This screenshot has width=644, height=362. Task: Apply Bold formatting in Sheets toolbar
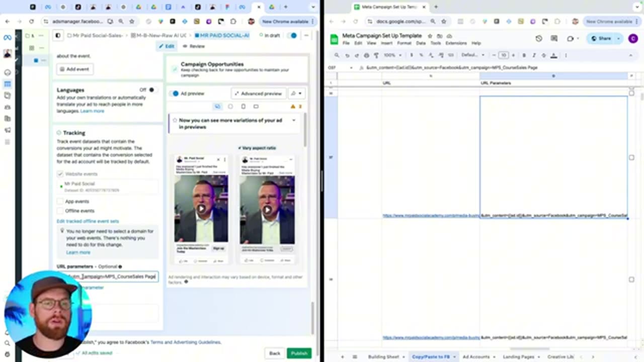524,55
